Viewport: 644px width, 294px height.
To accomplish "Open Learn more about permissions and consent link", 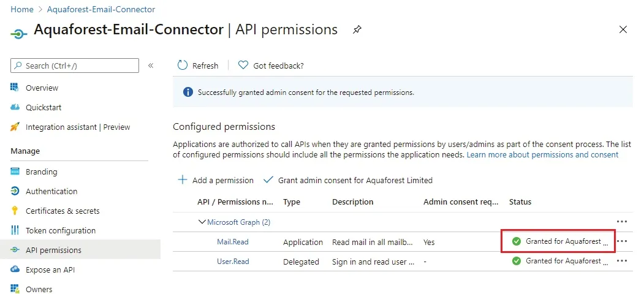I will tap(542, 155).
